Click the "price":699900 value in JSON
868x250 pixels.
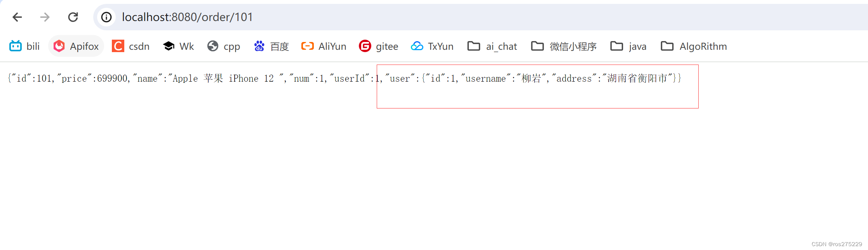click(92, 79)
